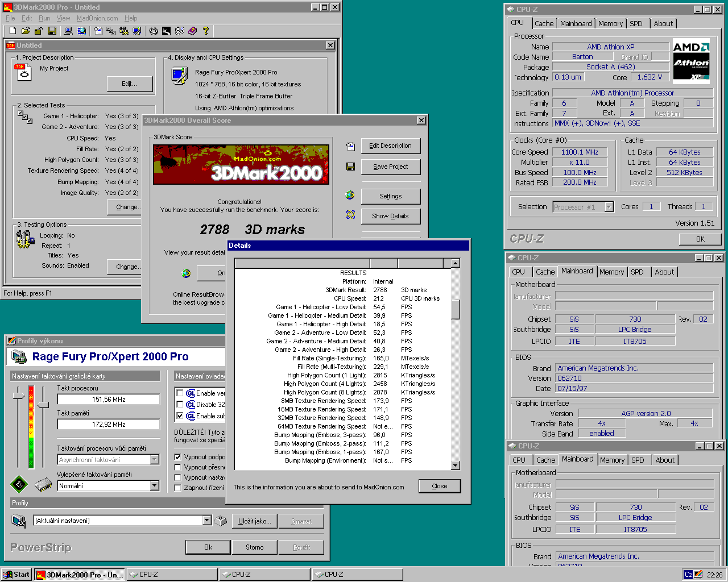The height and width of the screenshot is (582, 728).
Task: Click the 'Takt paměti' 172,92 MHz field
Action: point(109,425)
